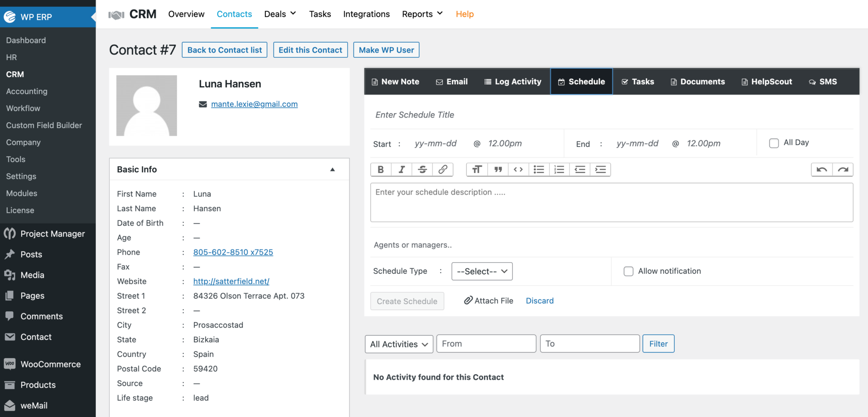
Task: Create a numbered list in the editor
Action: [559, 169]
